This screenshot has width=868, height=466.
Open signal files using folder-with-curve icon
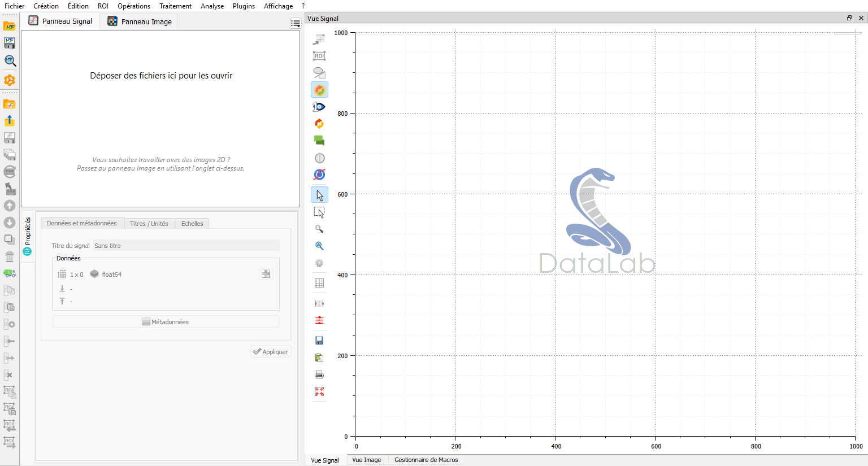[x=10, y=104]
